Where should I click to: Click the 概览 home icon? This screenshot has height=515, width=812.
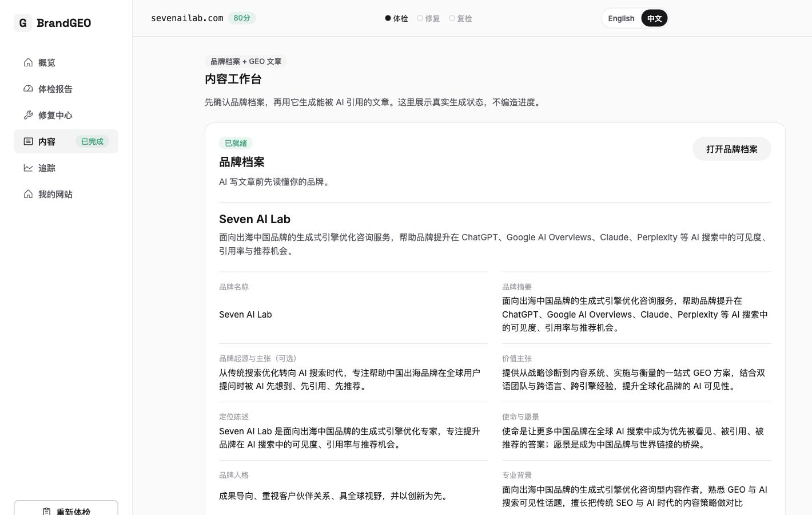tap(28, 62)
